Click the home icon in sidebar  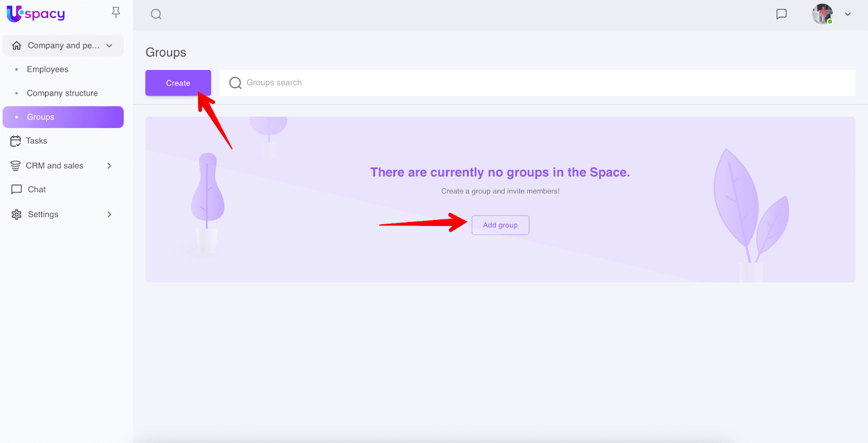point(17,46)
